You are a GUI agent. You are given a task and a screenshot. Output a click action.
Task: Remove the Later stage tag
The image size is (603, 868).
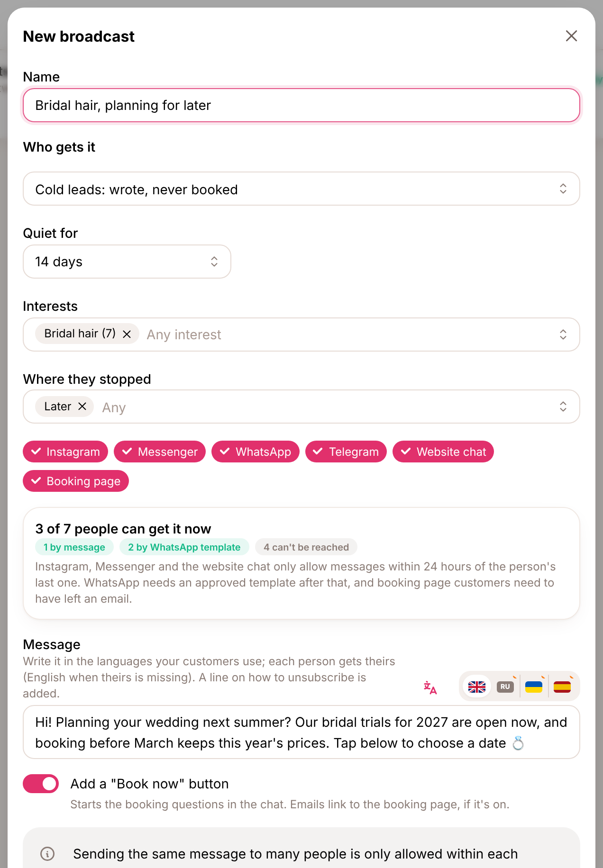point(82,407)
